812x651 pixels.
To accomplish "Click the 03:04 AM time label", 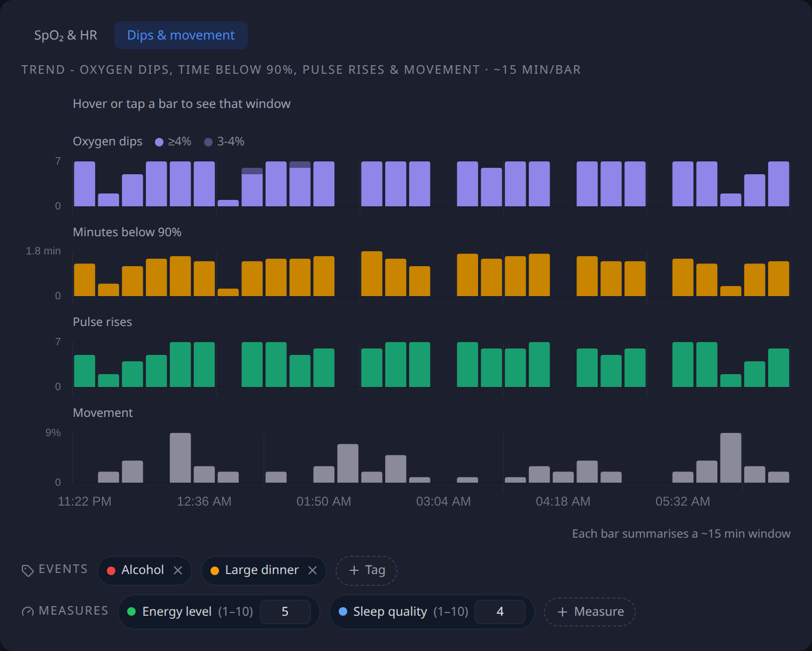I will 443,501.
